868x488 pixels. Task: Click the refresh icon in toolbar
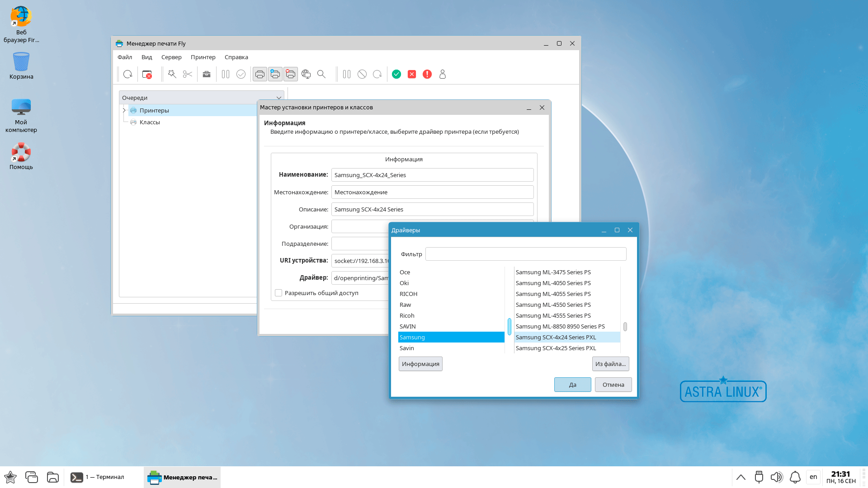coord(128,74)
